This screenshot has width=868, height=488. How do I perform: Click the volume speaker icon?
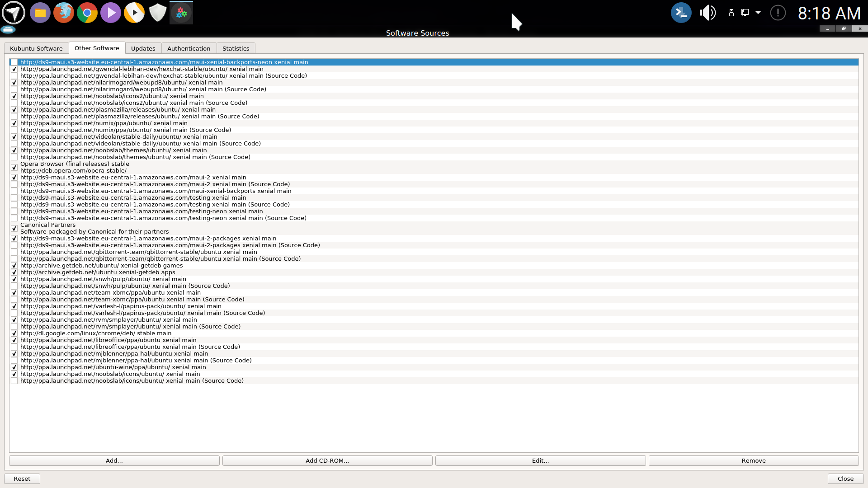(x=708, y=13)
